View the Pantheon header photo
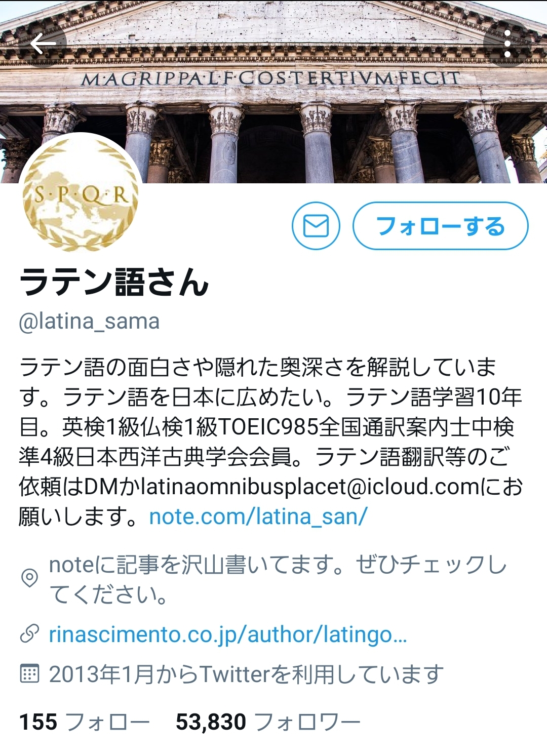547x756 pixels. (273, 92)
